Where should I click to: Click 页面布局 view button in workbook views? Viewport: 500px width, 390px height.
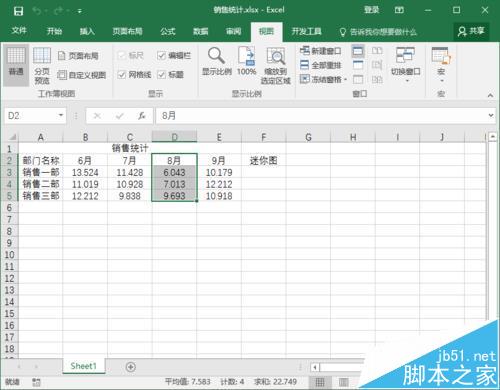[78, 56]
